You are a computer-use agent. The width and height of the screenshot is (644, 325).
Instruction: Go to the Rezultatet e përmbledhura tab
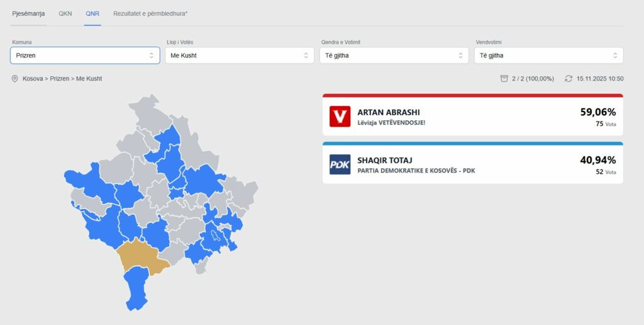coord(150,13)
